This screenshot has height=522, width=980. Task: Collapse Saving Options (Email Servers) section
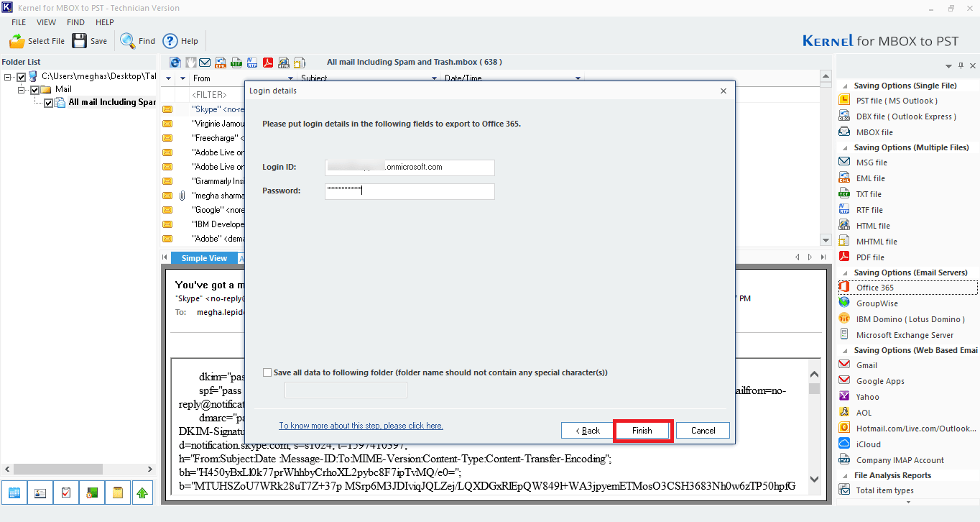coord(846,273)
